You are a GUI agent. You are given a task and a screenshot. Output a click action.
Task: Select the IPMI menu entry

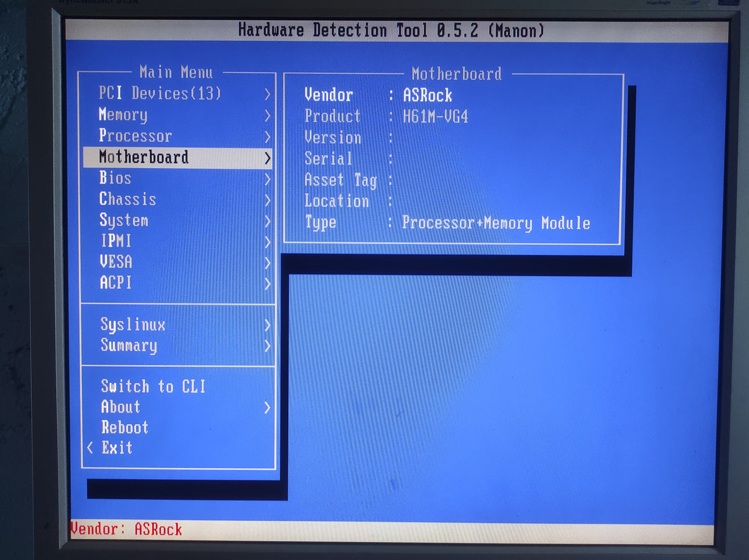115,241
